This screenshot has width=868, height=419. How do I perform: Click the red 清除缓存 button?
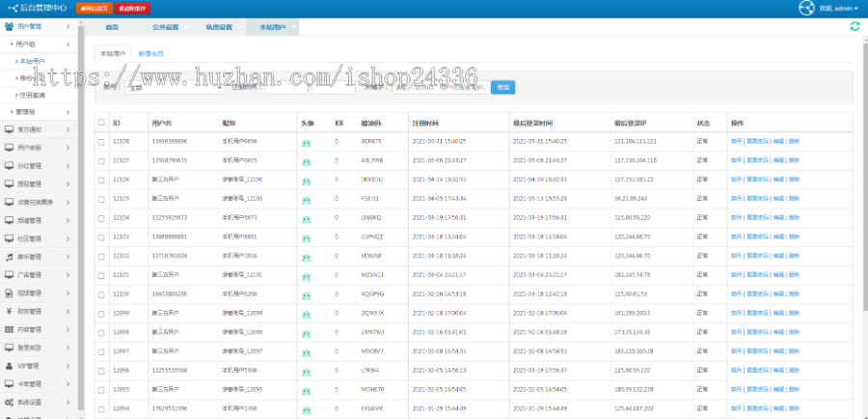(132, 9)
